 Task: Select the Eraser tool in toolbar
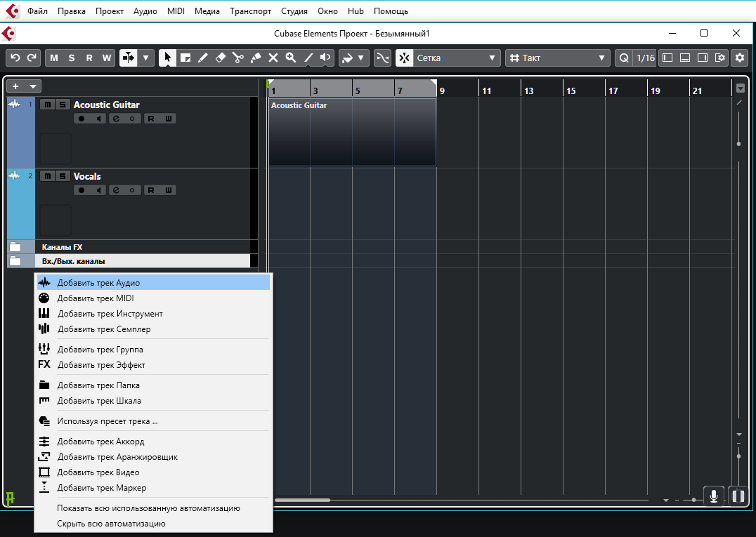(x=220, y=58)
